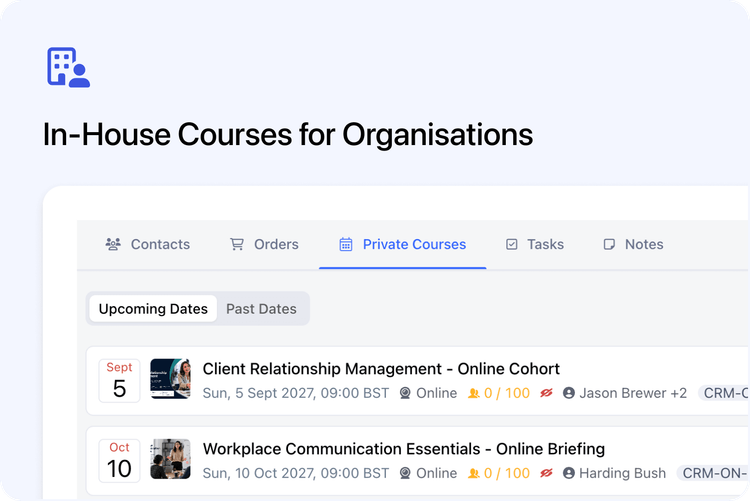Image resolution: width=750 pixels, height=501 pixels.
Task: Open Client Relationship Management course thumbnail
Action: click(170, 379)
